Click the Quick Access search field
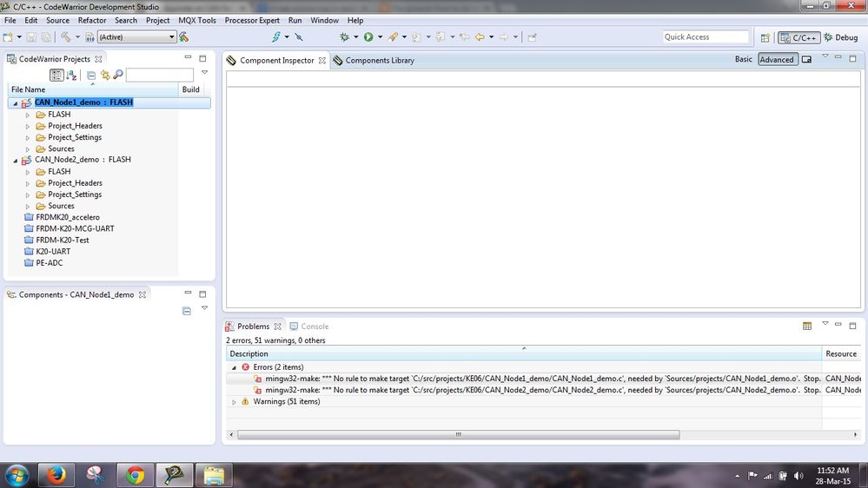Viewport: 868px width, 488px height. 706,37
